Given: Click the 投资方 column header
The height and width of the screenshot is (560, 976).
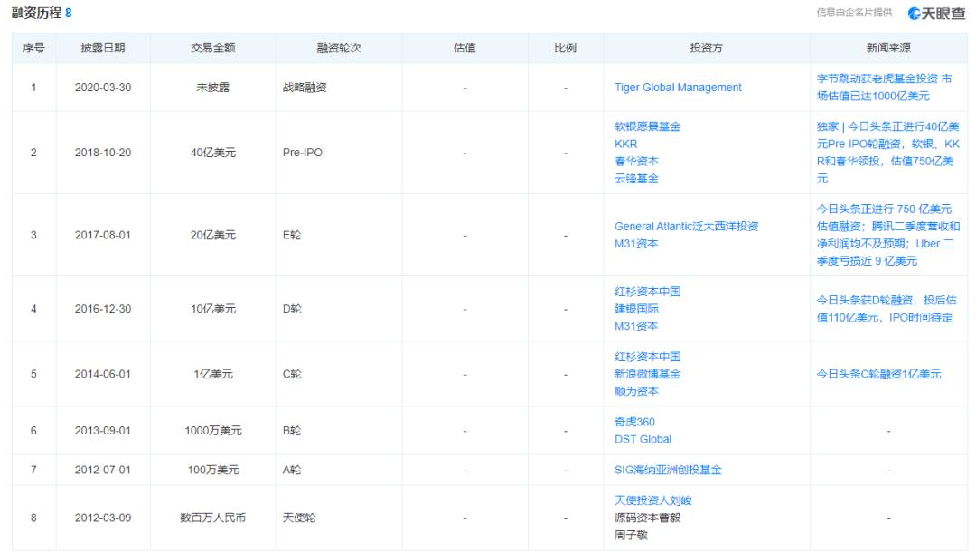Looking at the screenshot, I should coord(706,48).
